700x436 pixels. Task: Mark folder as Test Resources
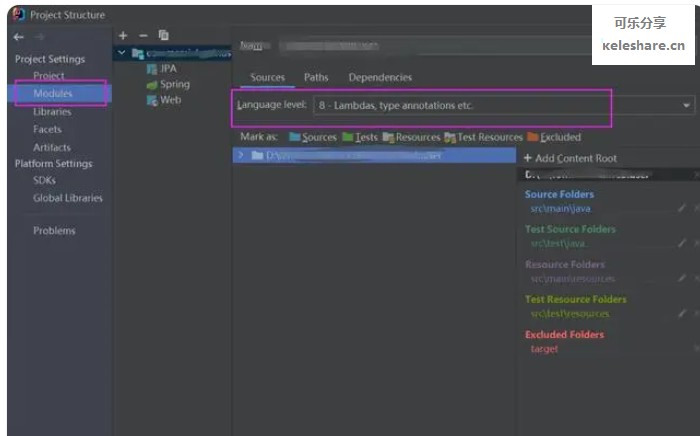point(483,137)
